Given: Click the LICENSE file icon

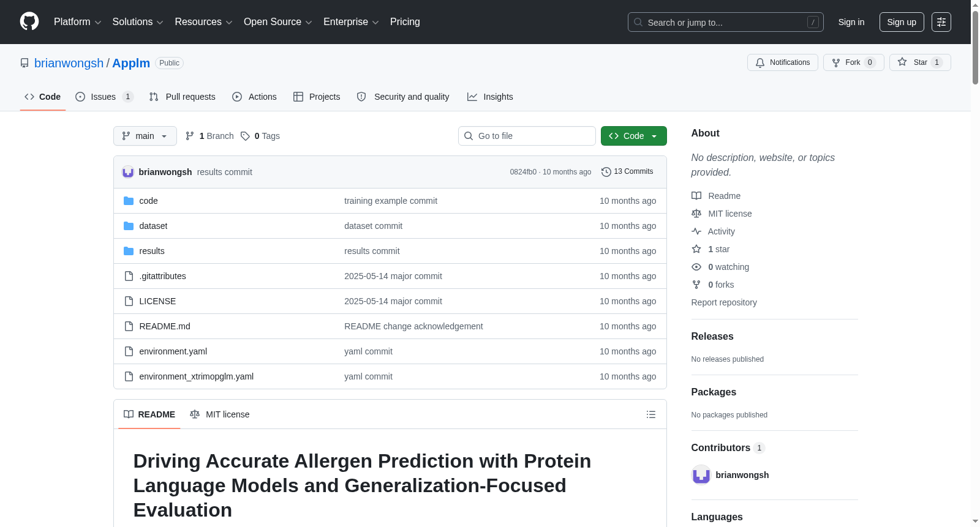Looking at the screenshot, I should coord(129,301).
